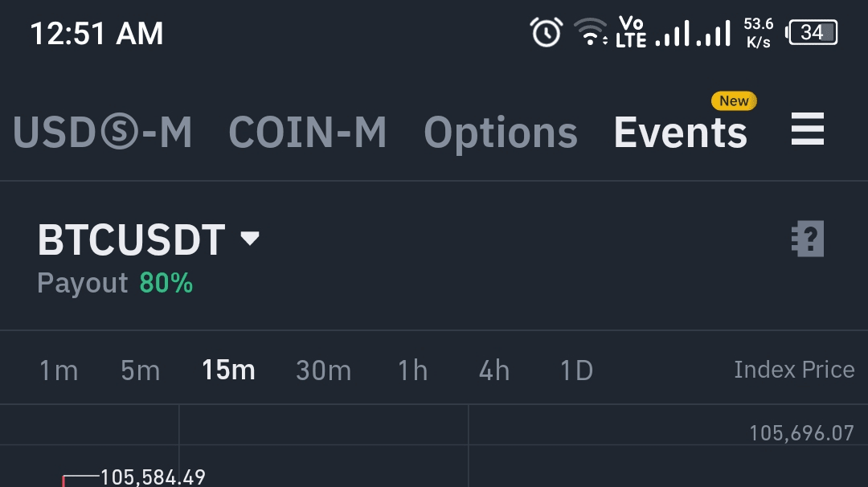Viewport: 868px width, 487px height.
Task: Open the hamburger navigation menu
Action: [808, 130]
